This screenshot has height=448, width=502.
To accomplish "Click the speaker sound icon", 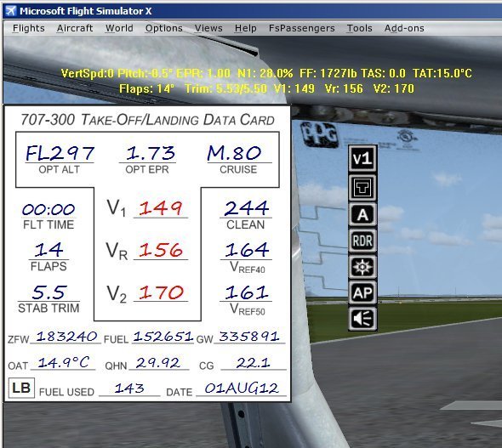I will click(362, 319).
